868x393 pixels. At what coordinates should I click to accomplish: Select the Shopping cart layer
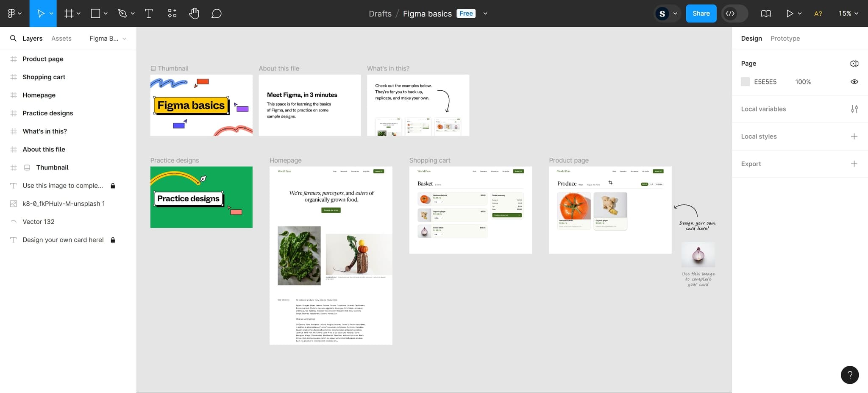(44, 77)
